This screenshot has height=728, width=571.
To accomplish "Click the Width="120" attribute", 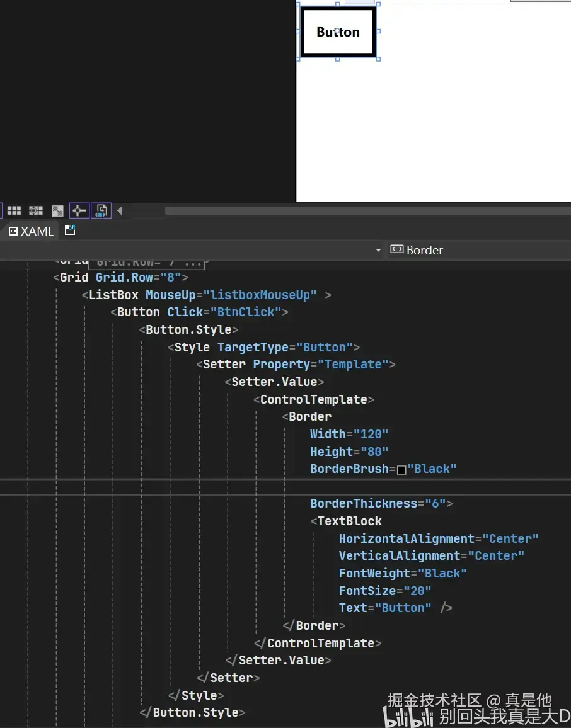I will tap(349, 435).
